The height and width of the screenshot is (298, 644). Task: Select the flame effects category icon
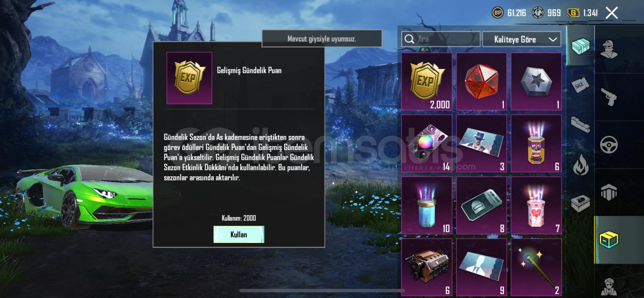(580, 164)
